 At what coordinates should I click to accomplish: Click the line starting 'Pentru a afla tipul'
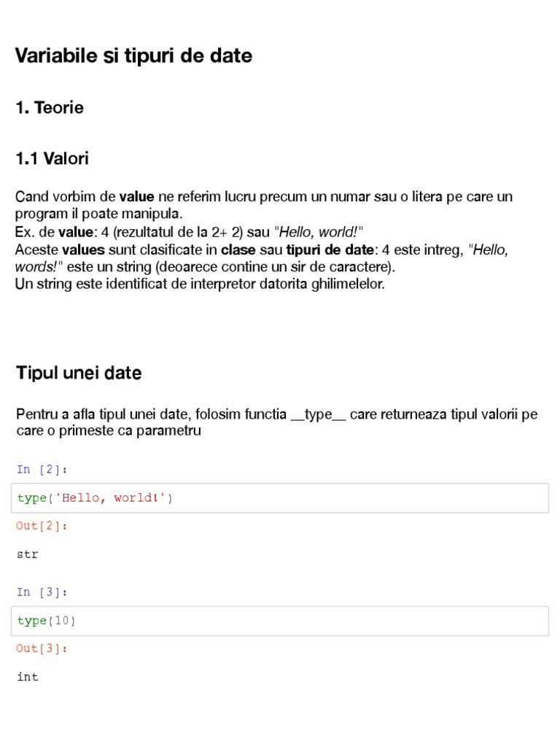click(x=277, y=414)
